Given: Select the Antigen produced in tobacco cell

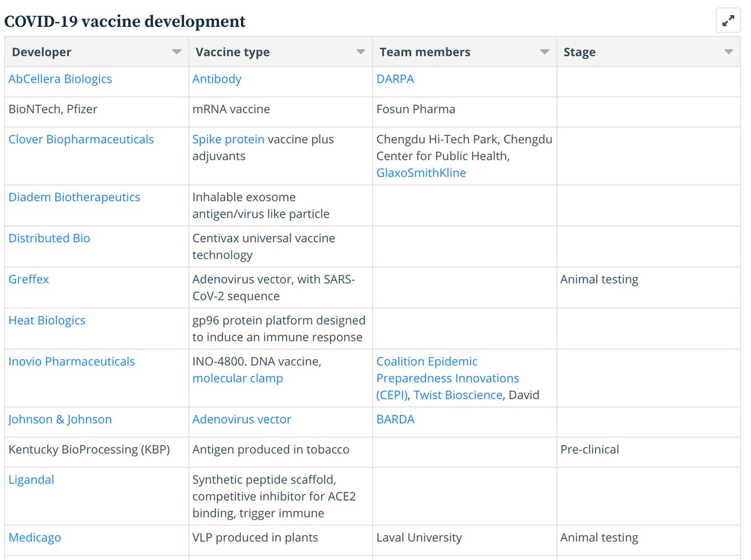Looking at the screenshot, I should [281, 452].
